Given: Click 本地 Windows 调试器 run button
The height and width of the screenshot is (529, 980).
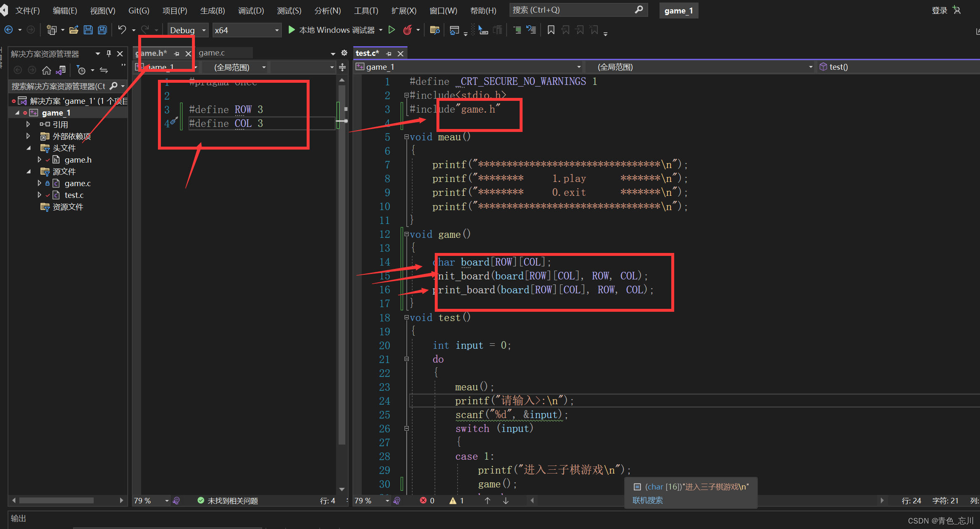Looking at the screenshot, I should [331, 30].
